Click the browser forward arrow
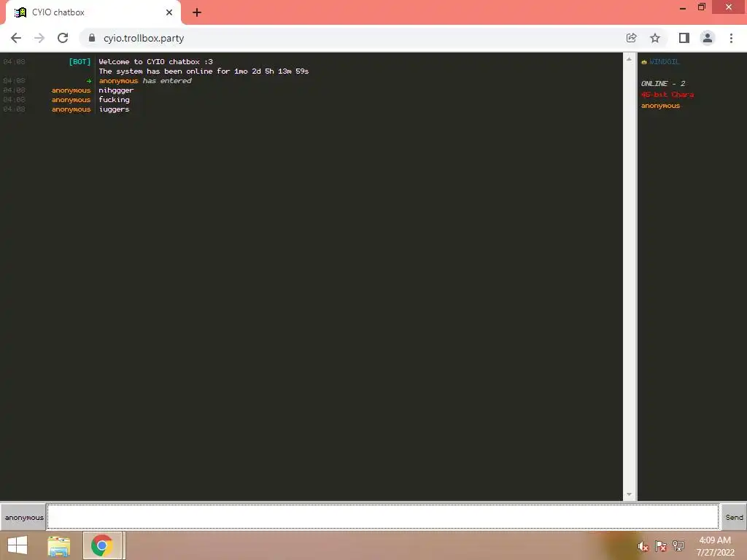Screen dimensions: 747x560 39,38
